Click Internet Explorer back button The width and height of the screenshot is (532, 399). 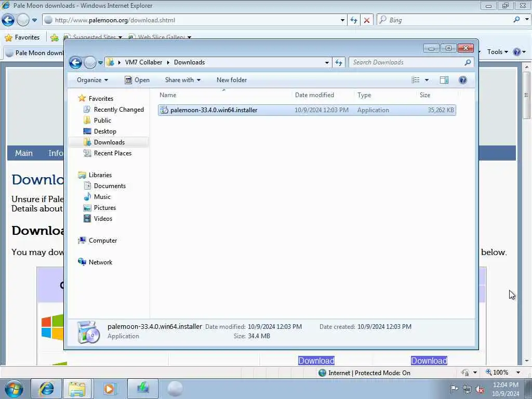point(8,20)
